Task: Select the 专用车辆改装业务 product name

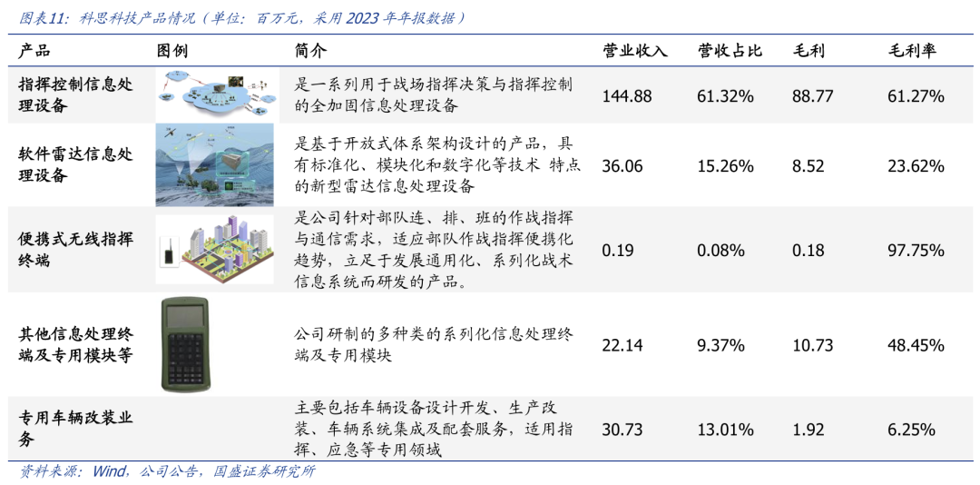Action: click(76, 430)
